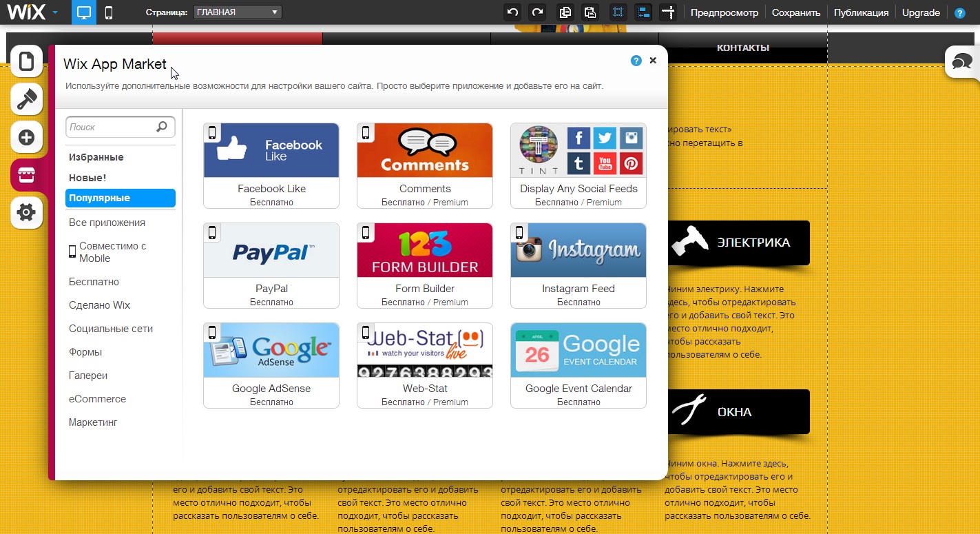This screenshot has width=980, height=534.
Task: Toggle the rulers toolbar icon
Action: [668, 12]
